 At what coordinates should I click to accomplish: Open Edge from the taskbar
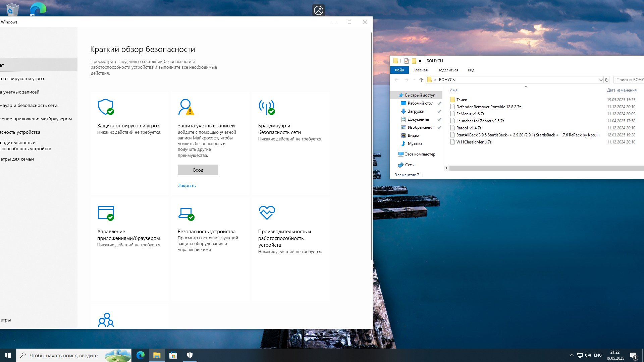(x=140, y=355)
